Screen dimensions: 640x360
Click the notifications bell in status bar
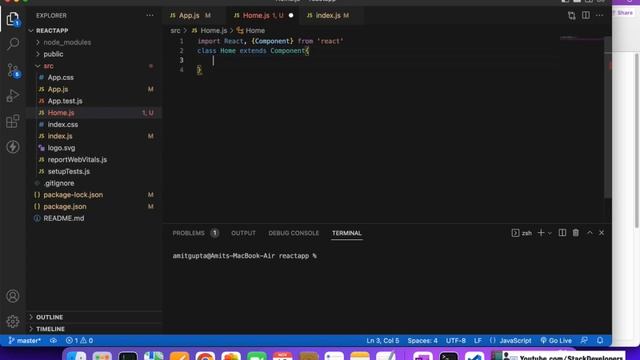pos(600,340)
